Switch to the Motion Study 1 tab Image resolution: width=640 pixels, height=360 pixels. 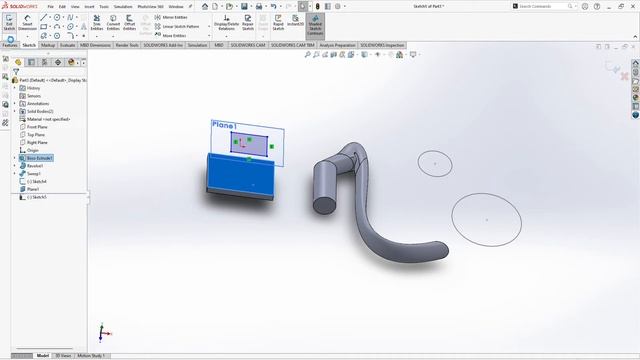click(x=91, y=356)
